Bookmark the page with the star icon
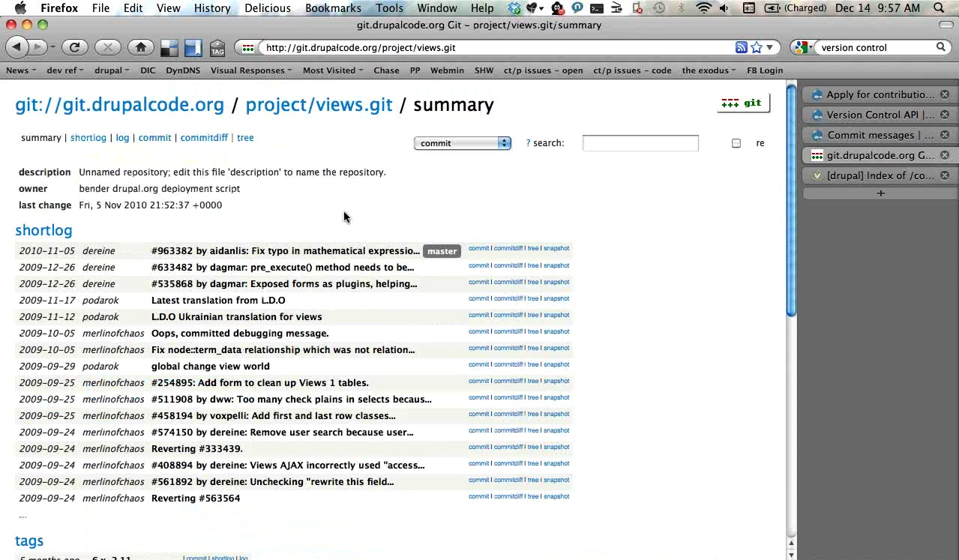 [757, 47]
